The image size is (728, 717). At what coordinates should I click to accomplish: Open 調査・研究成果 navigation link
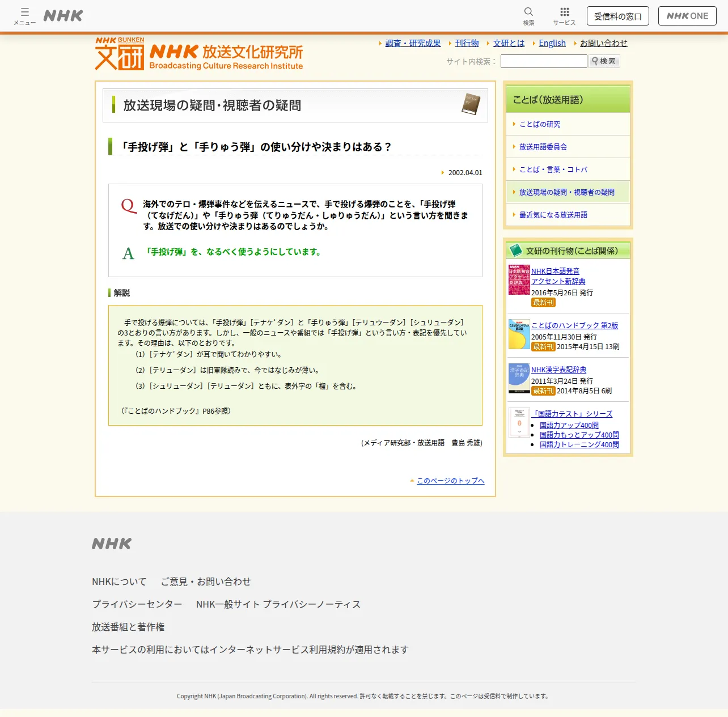[x=413, y=43]
